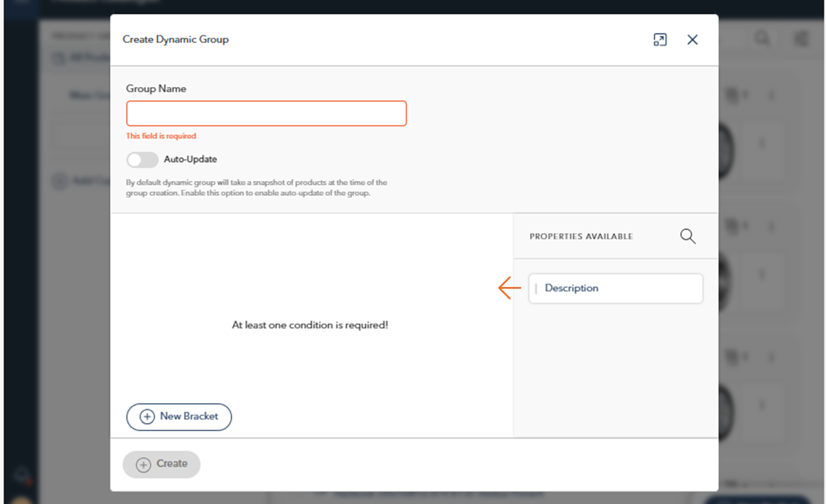Add a New Bracket
This screenshot has height=504, width=826.
pyautogui.click(x=179, y=416)
